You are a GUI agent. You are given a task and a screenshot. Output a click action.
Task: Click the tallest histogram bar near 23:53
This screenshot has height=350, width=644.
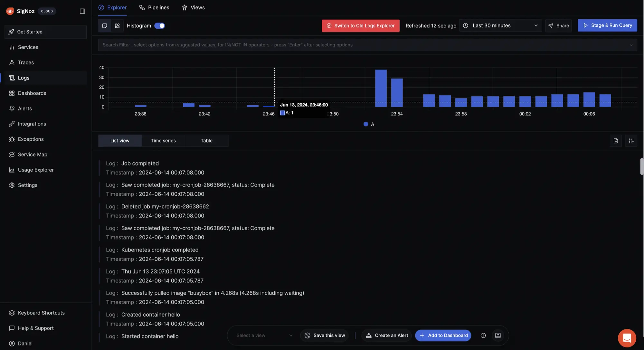pyautogui.click(x=381, y=88)
